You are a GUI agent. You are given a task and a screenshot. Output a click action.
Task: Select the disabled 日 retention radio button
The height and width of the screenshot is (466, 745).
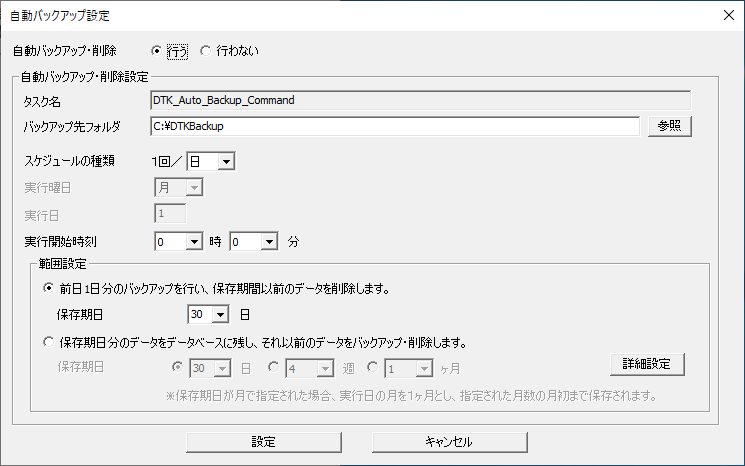click(x=178, y=367)
